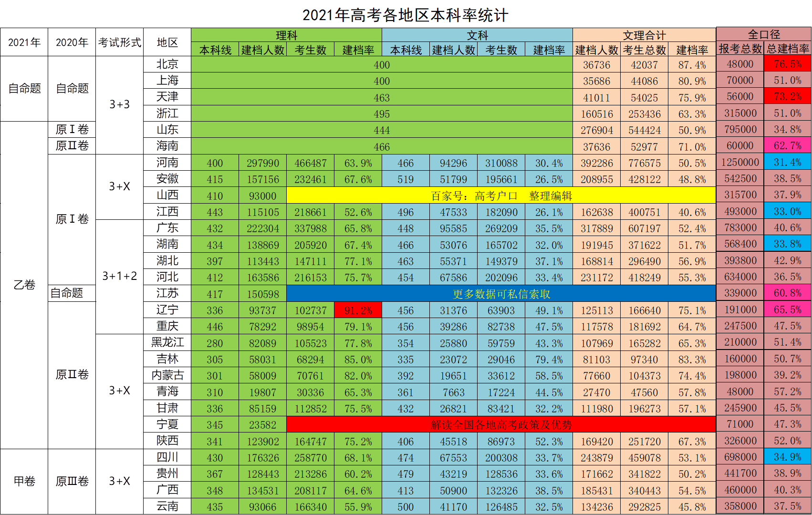Click the 理科 group header
The width and height of the screenshot is (812, 515).
[287, 35]
